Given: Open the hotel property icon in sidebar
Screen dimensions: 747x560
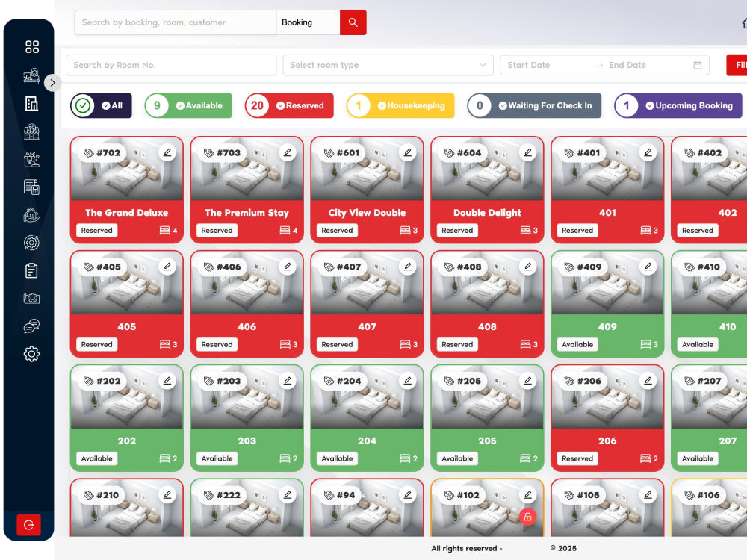Looking at the screenshot, I should (x=32, y=131).
